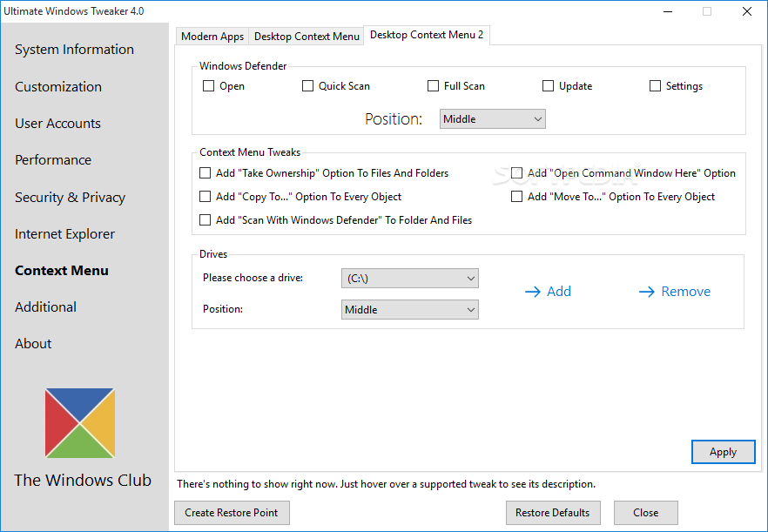The image size is (768, 532).
Task: Minimize the Ultimate Windows Tweaker window
Action: pos(668,11)
